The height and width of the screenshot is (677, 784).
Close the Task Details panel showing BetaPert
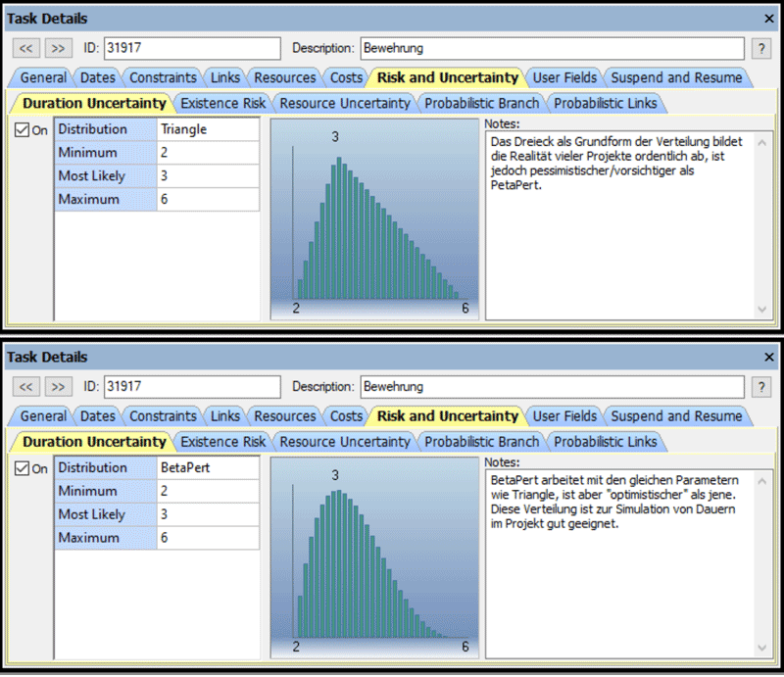click(768, 358)
